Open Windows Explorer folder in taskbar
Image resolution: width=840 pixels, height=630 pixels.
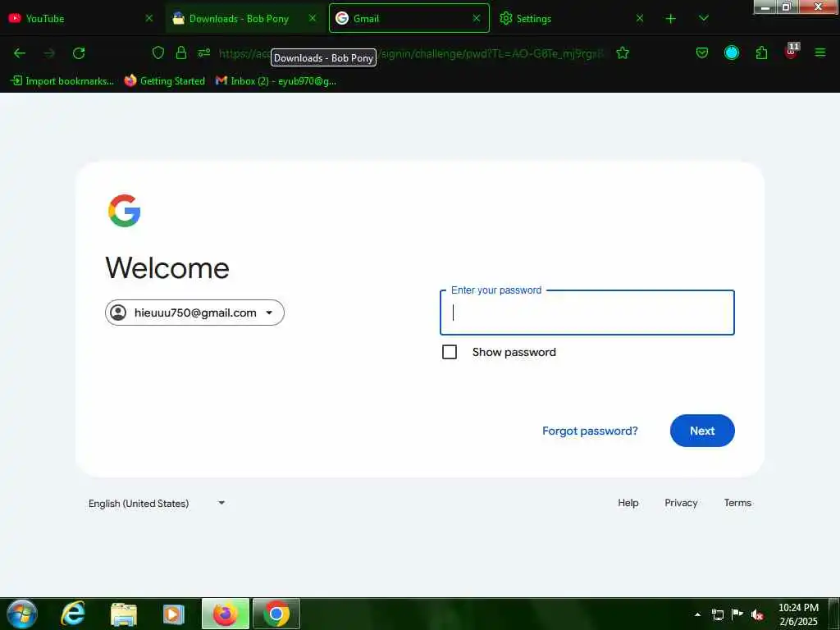(124, 614)
